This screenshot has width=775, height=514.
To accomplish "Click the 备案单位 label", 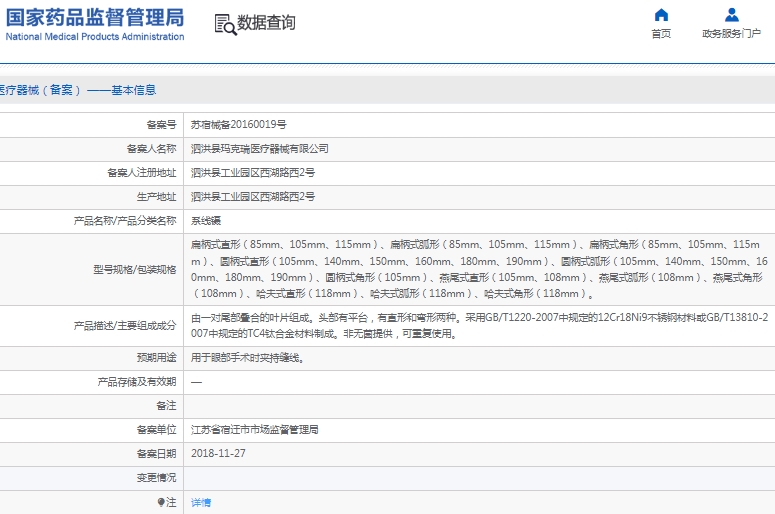I will 157,430.
